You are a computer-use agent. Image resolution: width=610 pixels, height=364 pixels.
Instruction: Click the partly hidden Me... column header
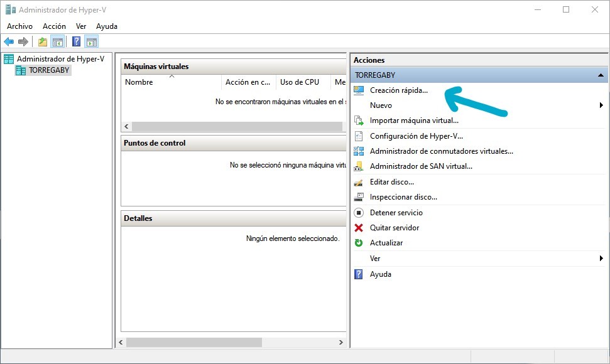(x=339, y=82)
